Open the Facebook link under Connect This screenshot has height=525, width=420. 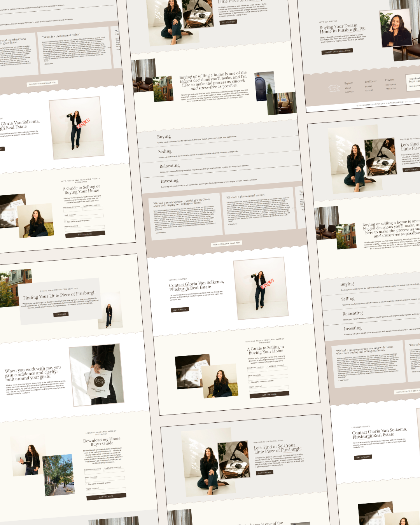(x=391, y=88)
